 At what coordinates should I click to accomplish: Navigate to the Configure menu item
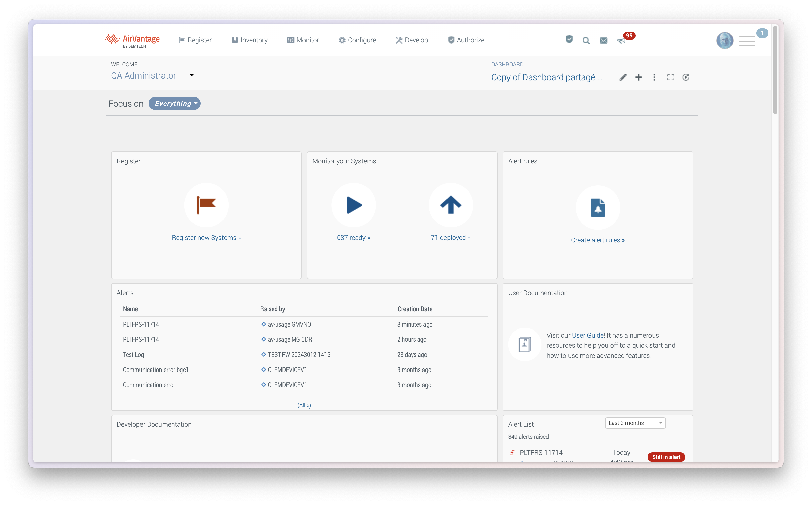357,40
